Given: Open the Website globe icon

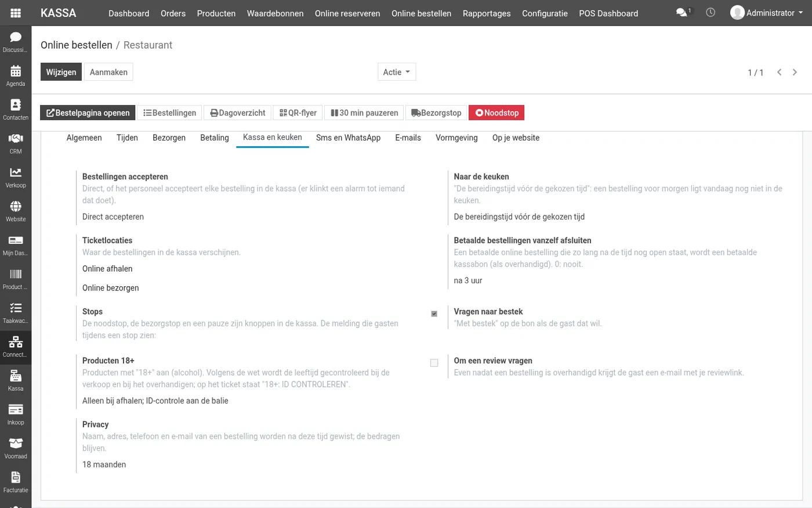Looking at the screenshot, I should (16, 211).
